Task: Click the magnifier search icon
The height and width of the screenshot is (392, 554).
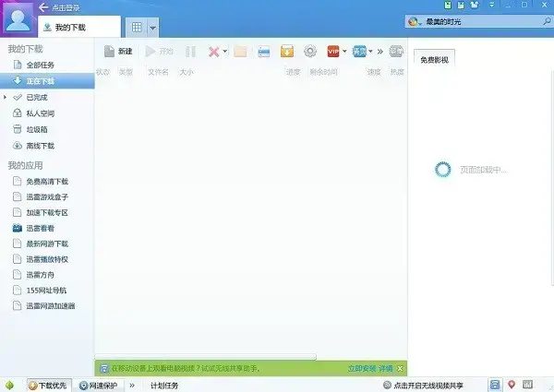Action: tap(547, 21)
